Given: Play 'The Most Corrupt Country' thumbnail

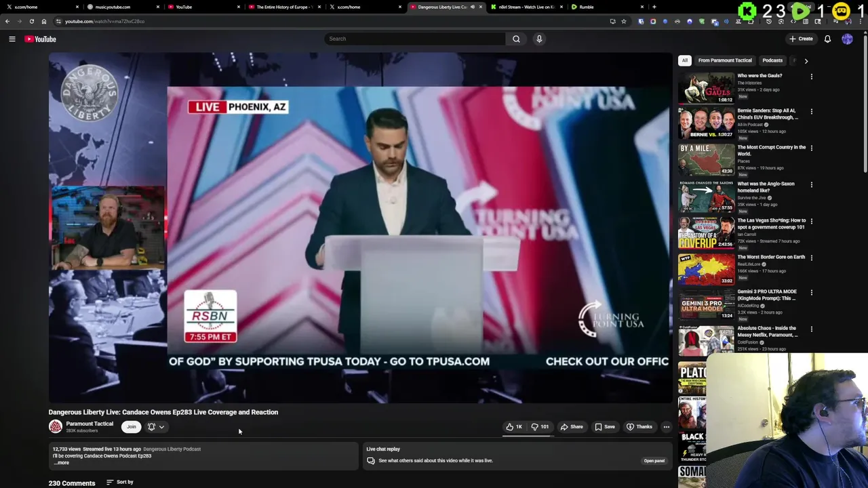Looking at the screenshot, I should pos(706,159).
